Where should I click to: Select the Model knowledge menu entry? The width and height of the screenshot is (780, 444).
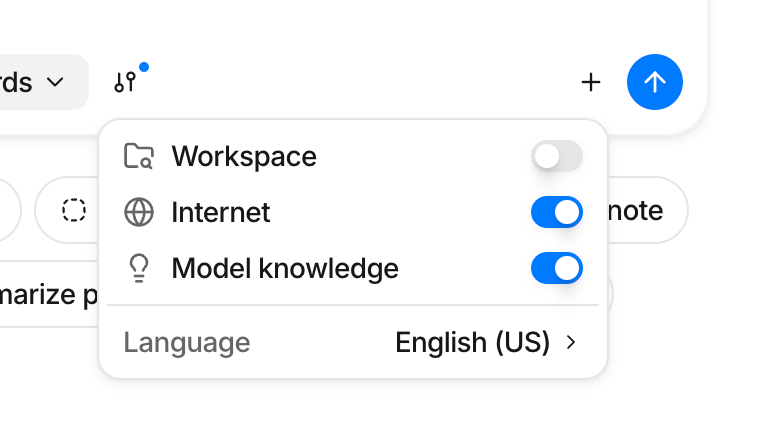point(285,268)
